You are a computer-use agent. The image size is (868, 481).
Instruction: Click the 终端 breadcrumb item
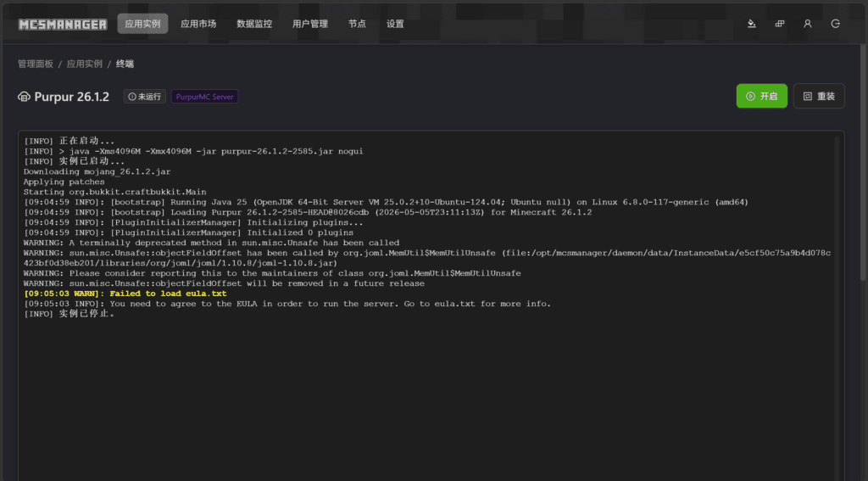point(125,64)
